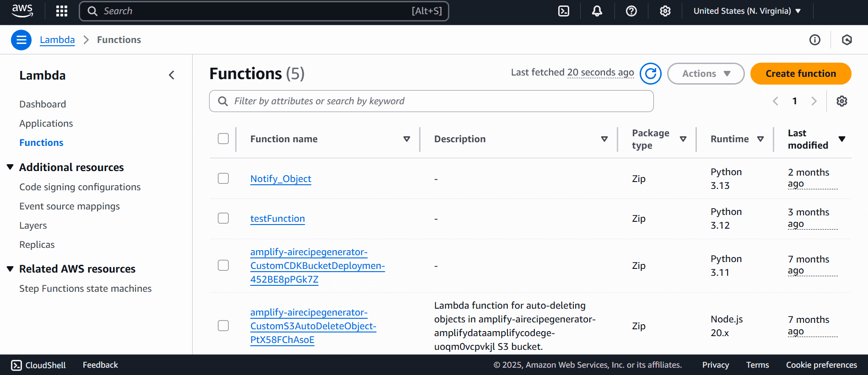Refresh the functions list
868x375 pixels.
[x=651, y=74]
